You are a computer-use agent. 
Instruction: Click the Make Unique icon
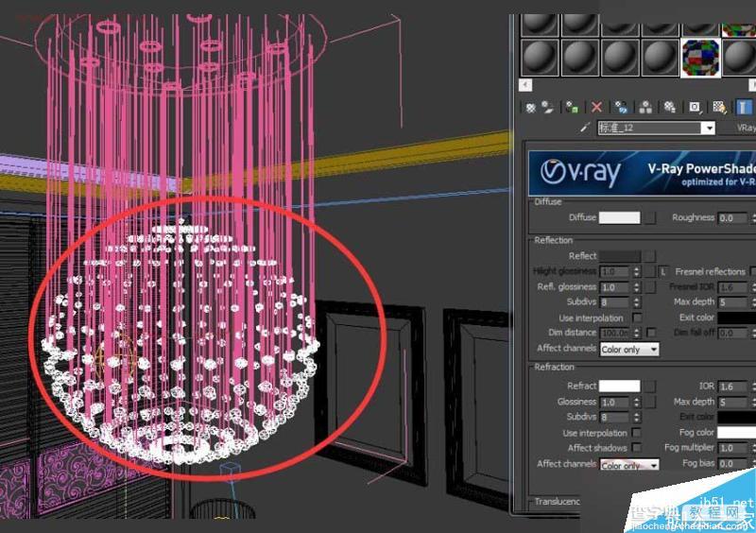click(645, 107)
